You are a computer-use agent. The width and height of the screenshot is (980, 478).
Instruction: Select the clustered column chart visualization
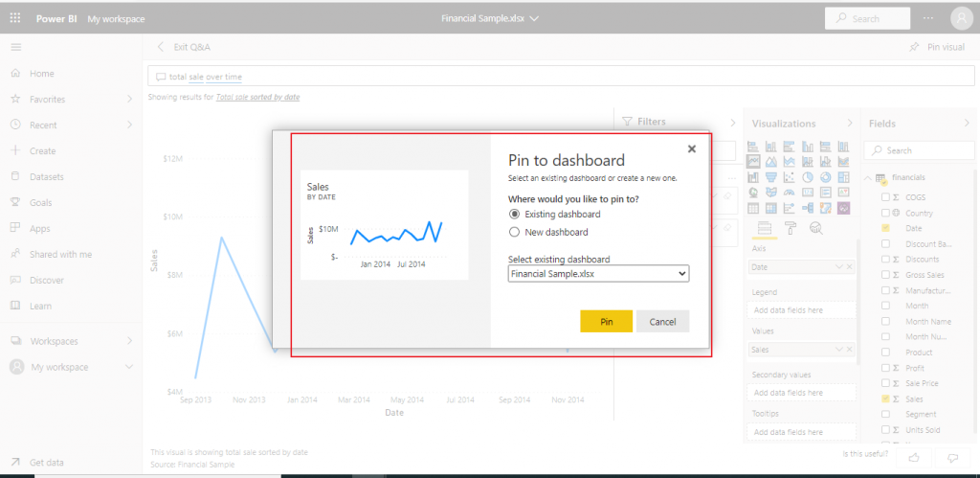click(808, 147)
